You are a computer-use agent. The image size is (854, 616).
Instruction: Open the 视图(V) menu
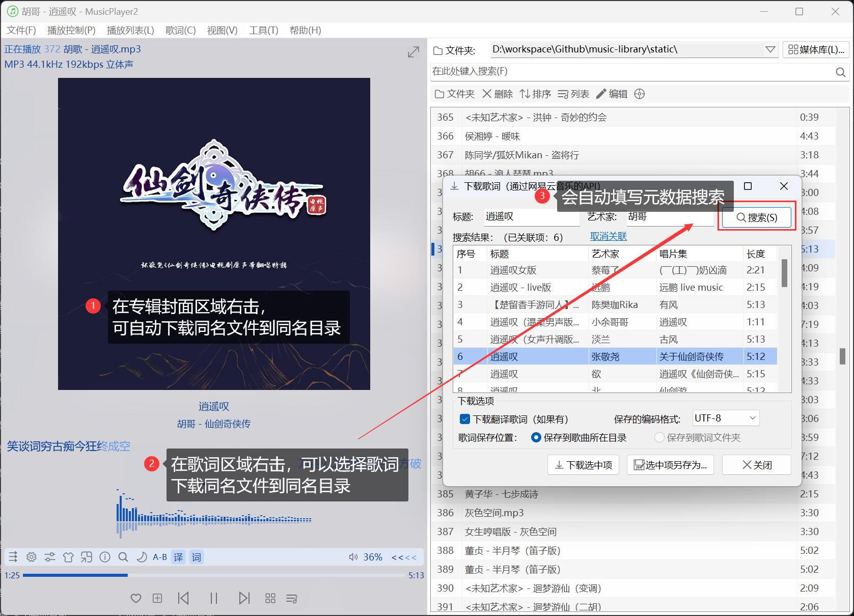(x=222, y=30)
